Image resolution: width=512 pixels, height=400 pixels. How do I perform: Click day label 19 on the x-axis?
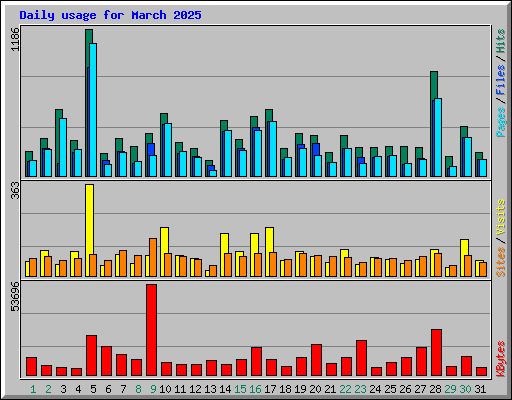point(300,389)
